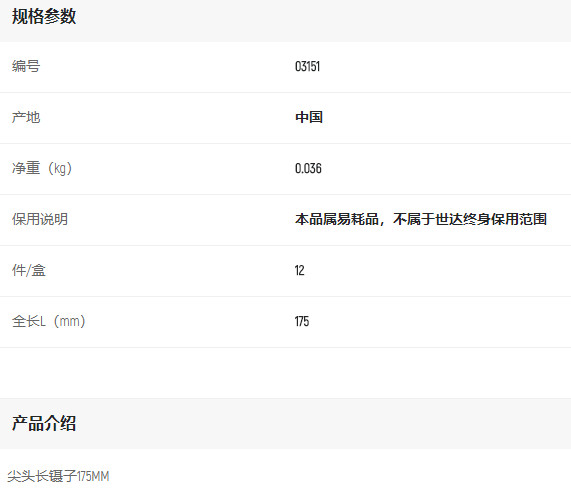Click the origin value 中国
Viewport: 571px width, 498px height.
[x=309, y=117]
